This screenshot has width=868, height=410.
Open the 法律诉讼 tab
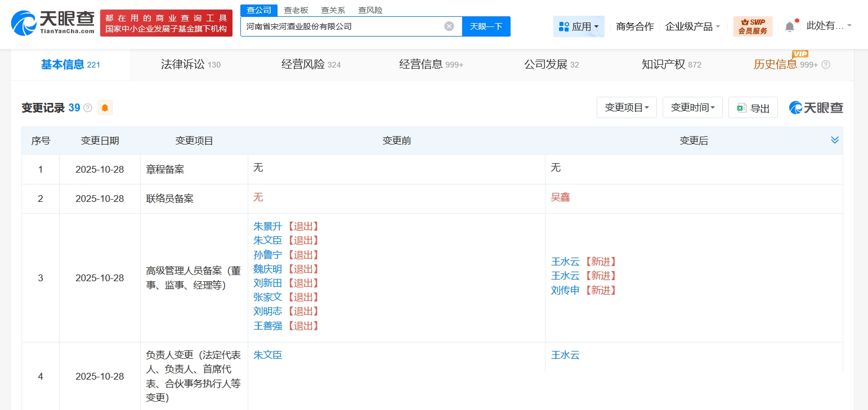tap(191, 64)
